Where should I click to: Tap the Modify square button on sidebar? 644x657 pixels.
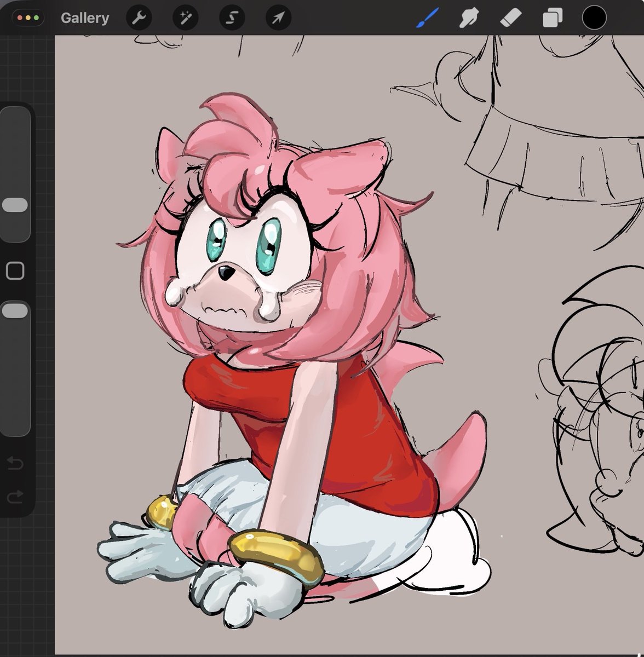pyautogui.click(x=15, y=270)
